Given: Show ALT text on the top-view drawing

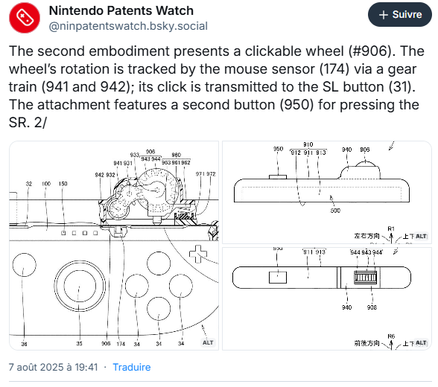Looking at the screenshot, I should click(x=421, y=343).
